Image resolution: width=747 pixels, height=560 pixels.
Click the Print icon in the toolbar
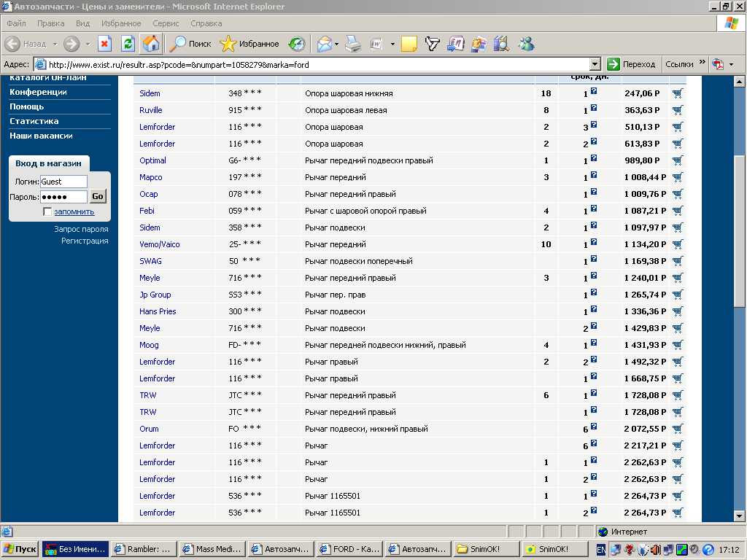353,44
